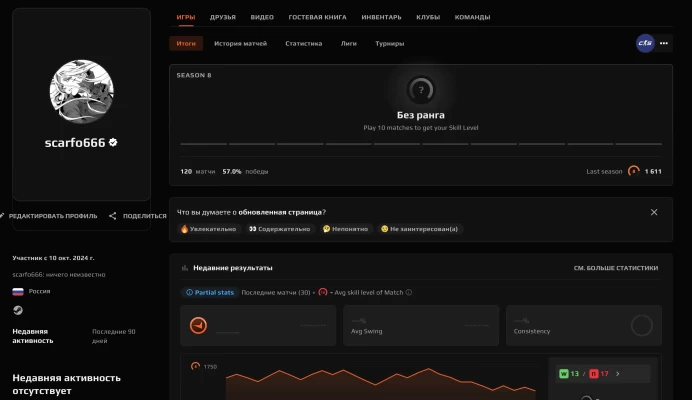692x400 pixels.
Task: Click the orange ELO icon in stats card
Action: pos(198,325)
